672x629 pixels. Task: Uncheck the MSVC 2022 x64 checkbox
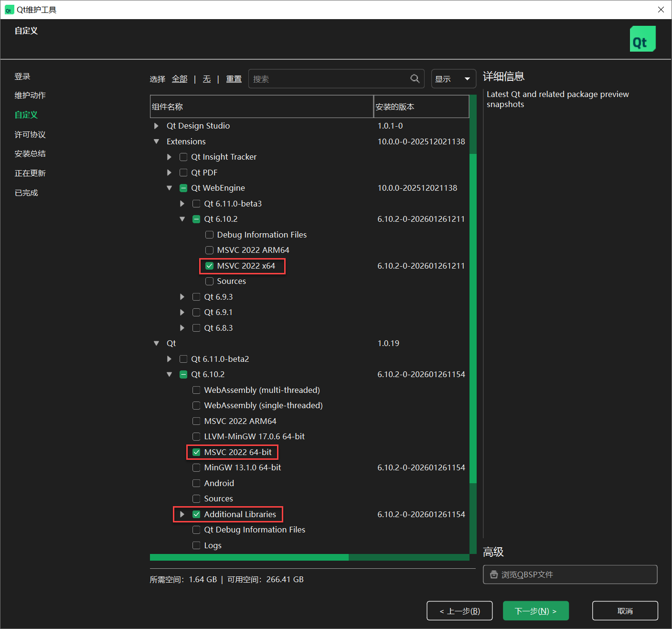tap(209, 266)
